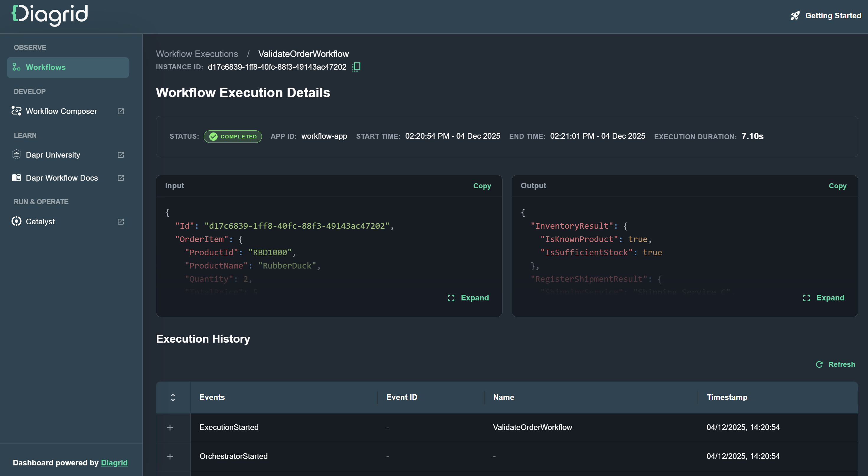The image size is (868, 476).
Task: Click the COMPLETED status badge
Action: tap(233, 136)
